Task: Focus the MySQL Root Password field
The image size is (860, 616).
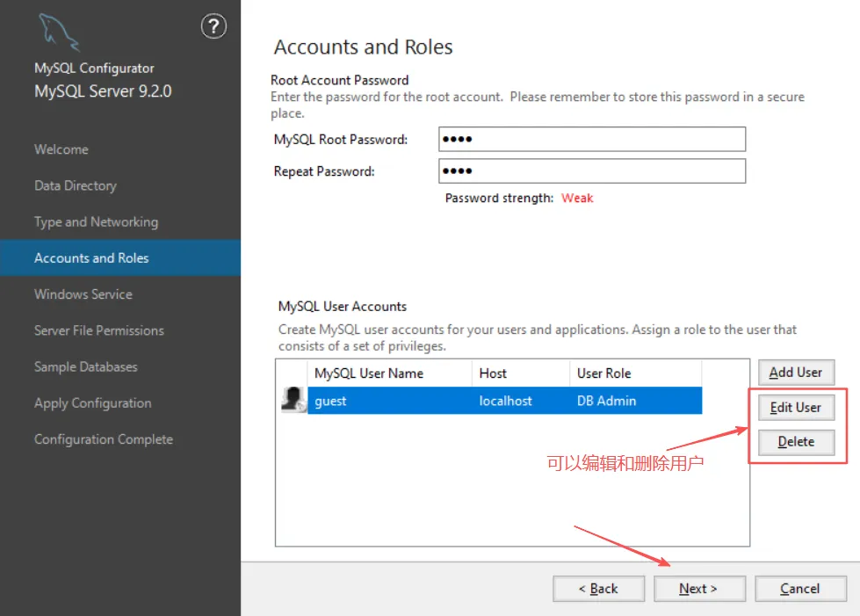Action: coord(591,140)
